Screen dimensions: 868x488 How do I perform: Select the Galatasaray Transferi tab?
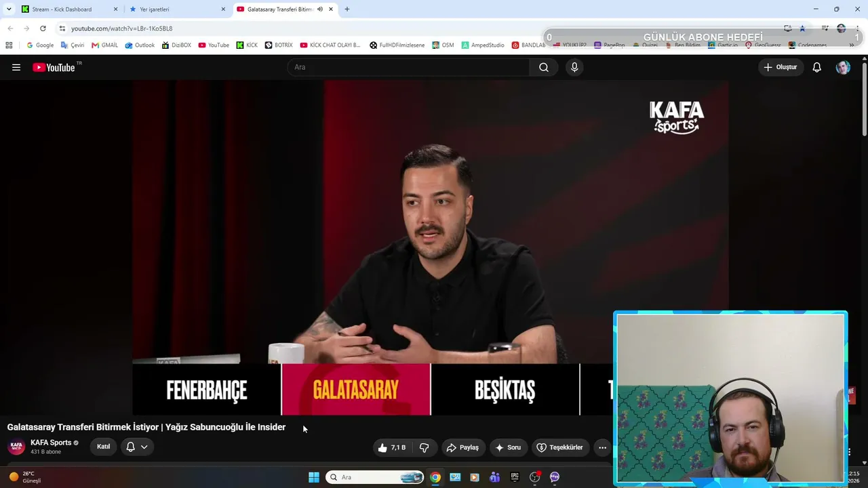[x=285, y=9]
